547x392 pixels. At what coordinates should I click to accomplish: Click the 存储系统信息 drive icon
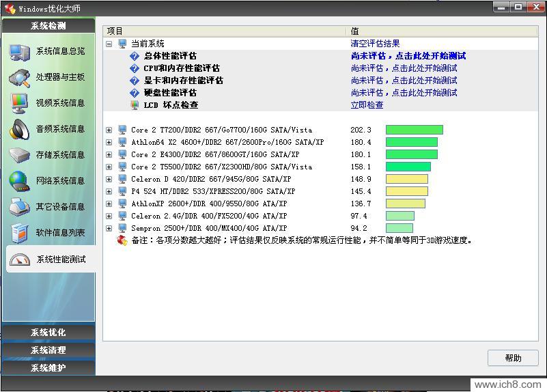[x=20, y=155]
